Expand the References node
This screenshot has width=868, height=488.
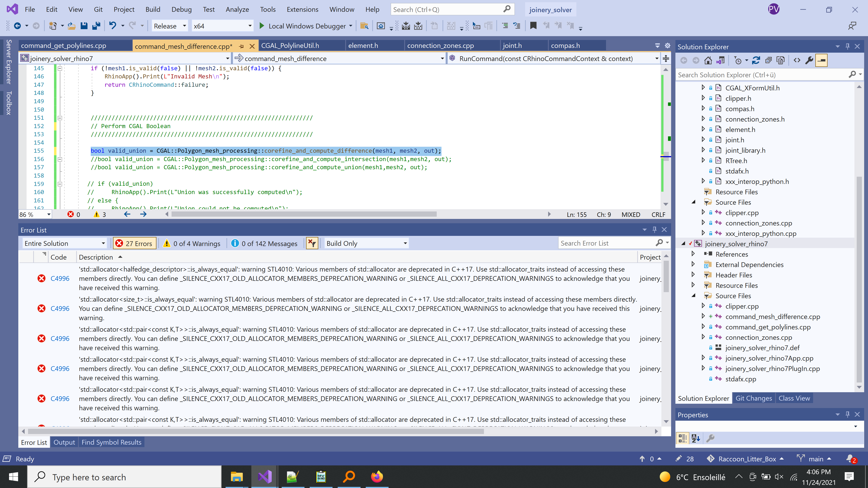coord(693,253)
